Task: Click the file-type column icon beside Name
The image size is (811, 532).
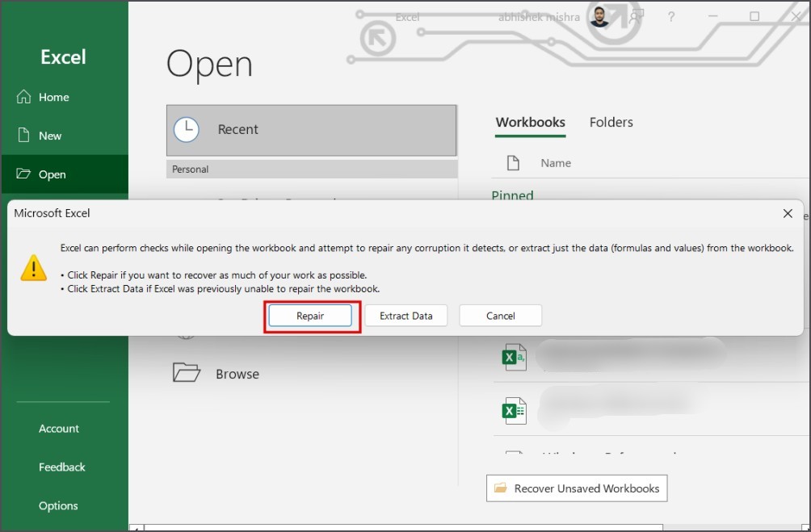Action: (x=513, y=163)
